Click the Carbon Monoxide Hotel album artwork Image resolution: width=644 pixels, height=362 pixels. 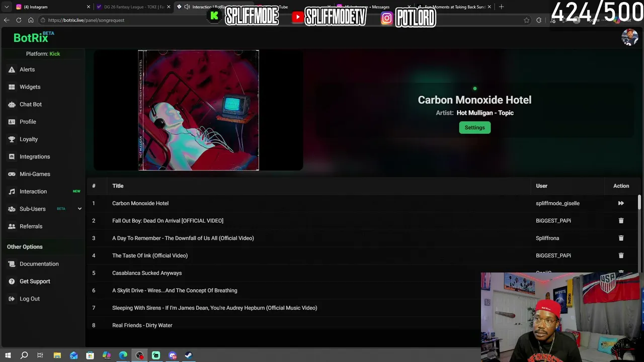198,110
